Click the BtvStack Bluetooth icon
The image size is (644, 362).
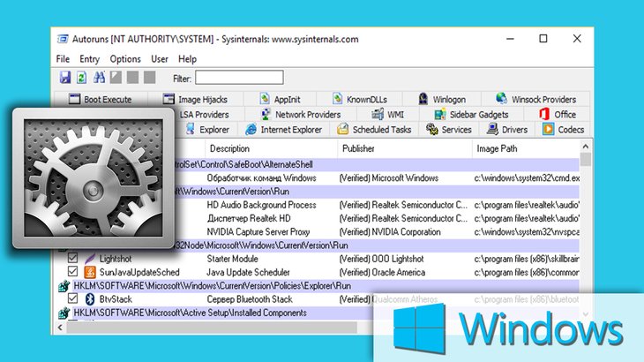coord(89,299)
